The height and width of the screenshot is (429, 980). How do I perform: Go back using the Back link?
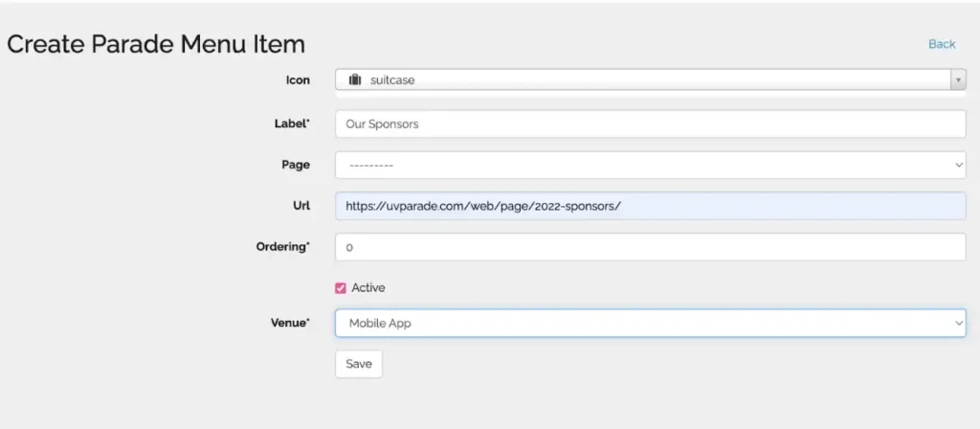942,44
